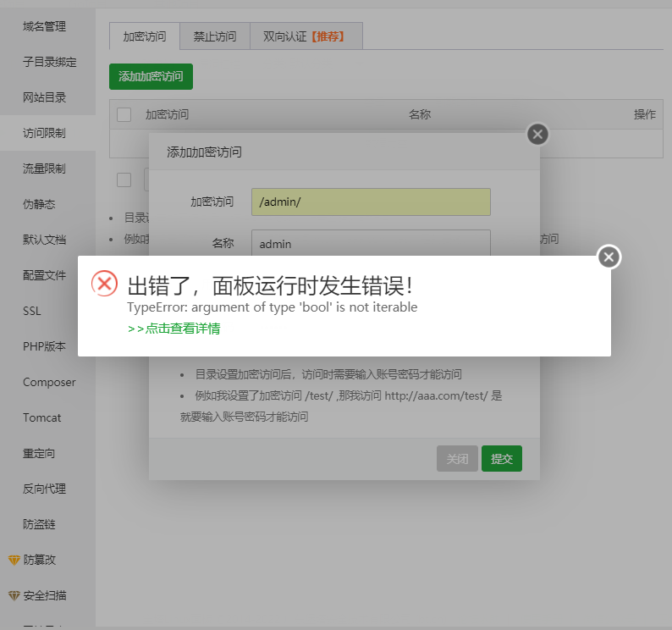Image resolution: width=672 pixels, height=630 pixels.
Task: View error details via 点击查看详情
Action: 174,329
